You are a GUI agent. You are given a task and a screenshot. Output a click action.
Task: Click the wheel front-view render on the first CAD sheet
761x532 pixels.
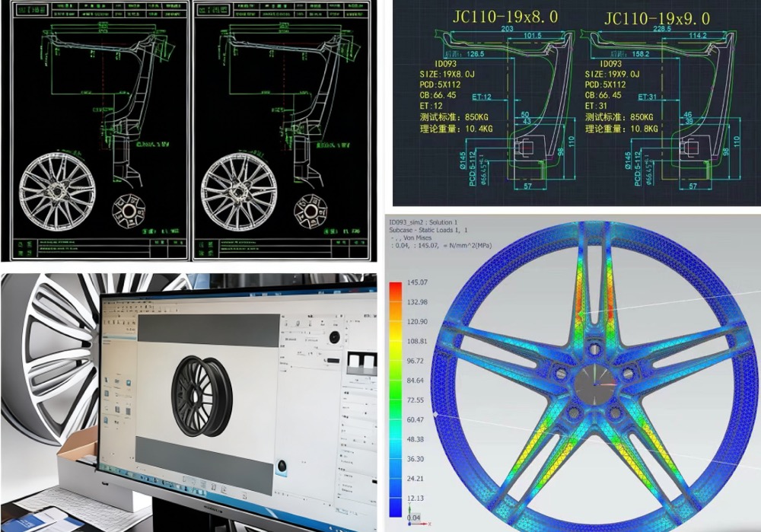pos(57,191)
